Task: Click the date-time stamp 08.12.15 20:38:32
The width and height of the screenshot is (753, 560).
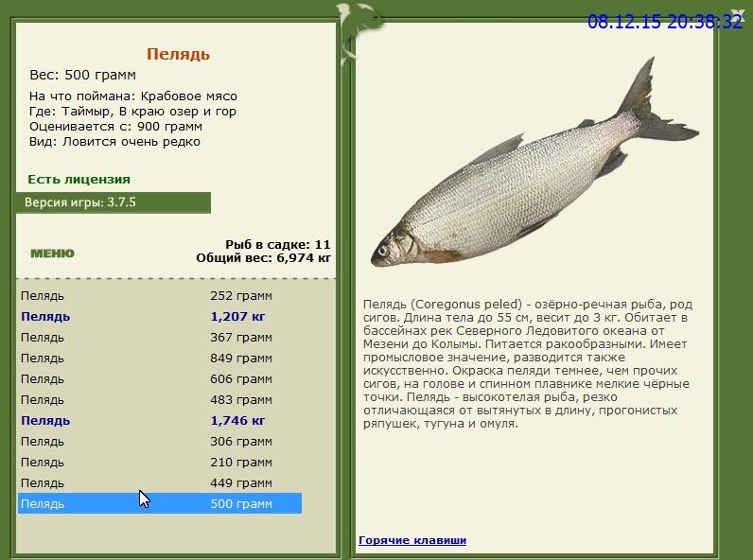Action: [x=665, y=22]
